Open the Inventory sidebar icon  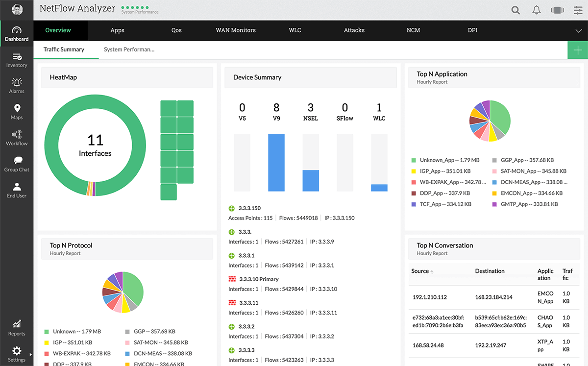[x=17, y=60]
